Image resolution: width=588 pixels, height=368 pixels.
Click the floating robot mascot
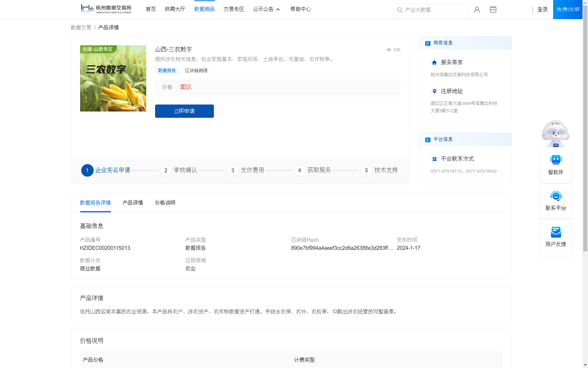pyautogui.click(x=556, y=133)
